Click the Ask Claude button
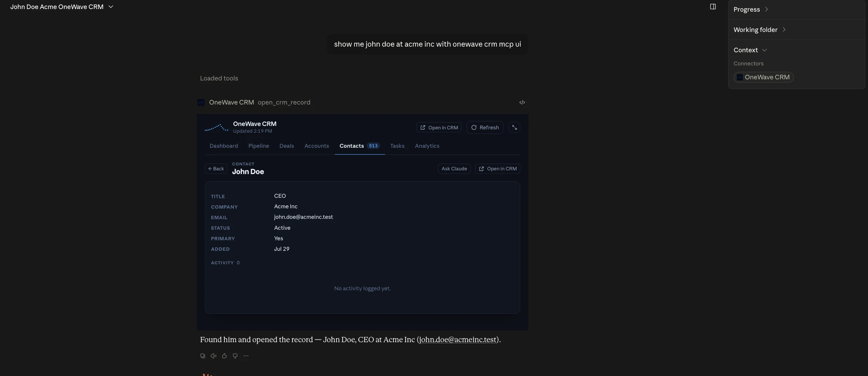This screenshot has width=868, height=376. pos(454,169)
